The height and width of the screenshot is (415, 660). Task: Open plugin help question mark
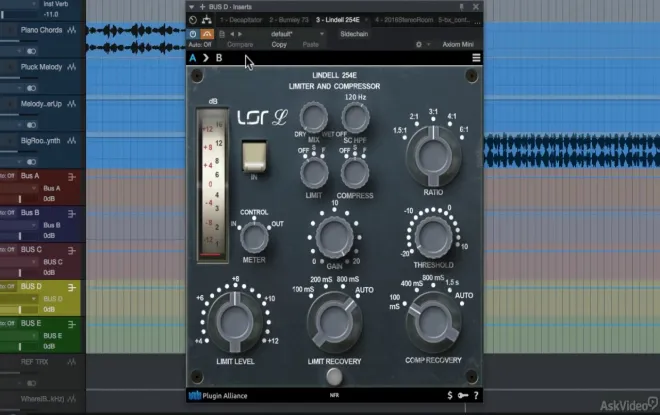476,395
